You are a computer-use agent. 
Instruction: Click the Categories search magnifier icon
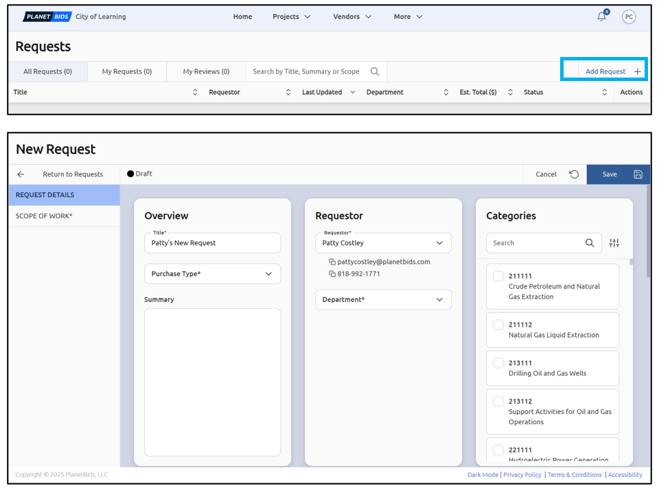pos(590,243)
